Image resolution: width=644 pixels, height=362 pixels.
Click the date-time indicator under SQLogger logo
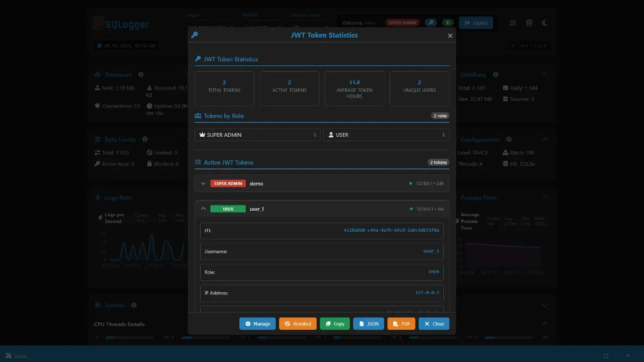click(126, 46)
